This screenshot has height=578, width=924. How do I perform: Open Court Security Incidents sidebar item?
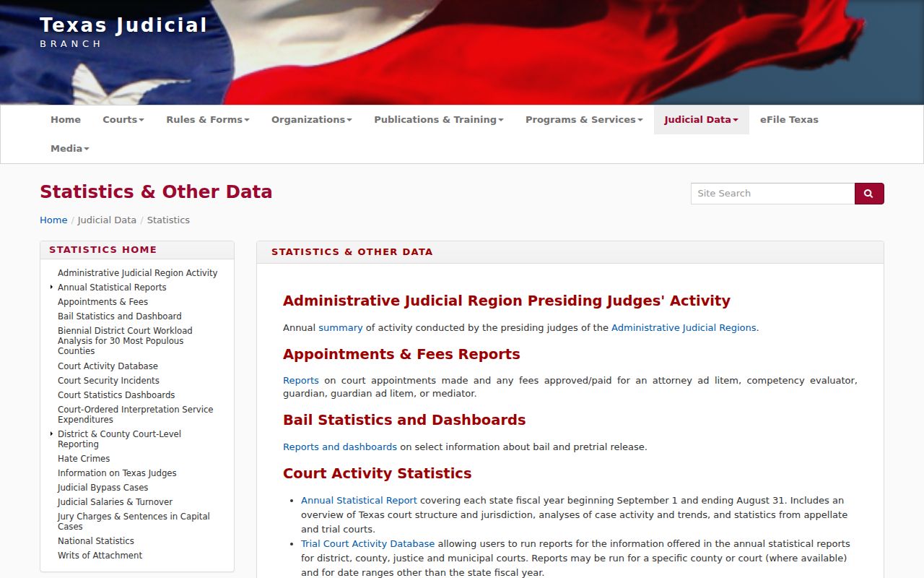tap(108, 381)
